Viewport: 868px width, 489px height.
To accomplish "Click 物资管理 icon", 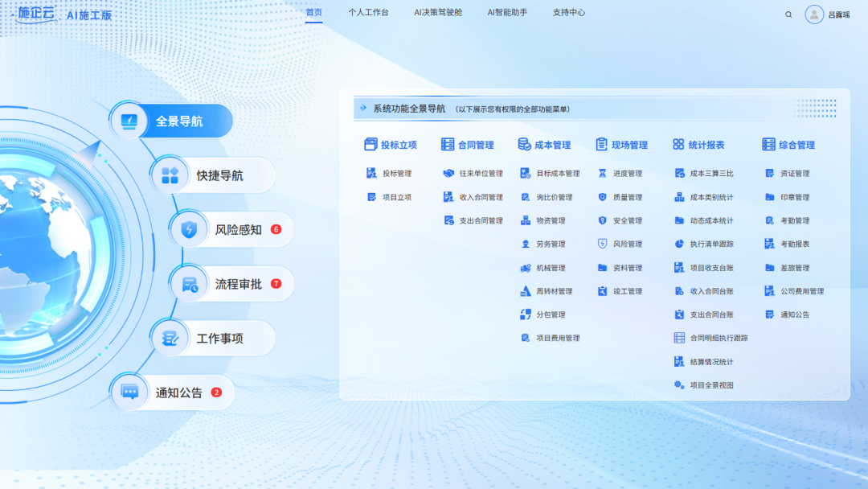I will tap(526, 220).
